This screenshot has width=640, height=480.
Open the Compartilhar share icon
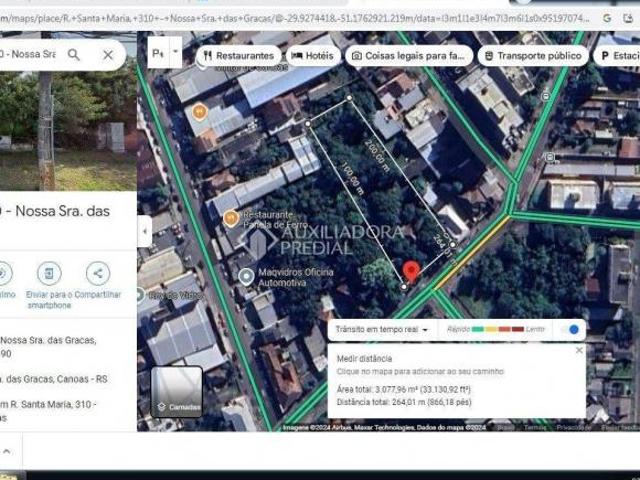(x=98, y=273)
